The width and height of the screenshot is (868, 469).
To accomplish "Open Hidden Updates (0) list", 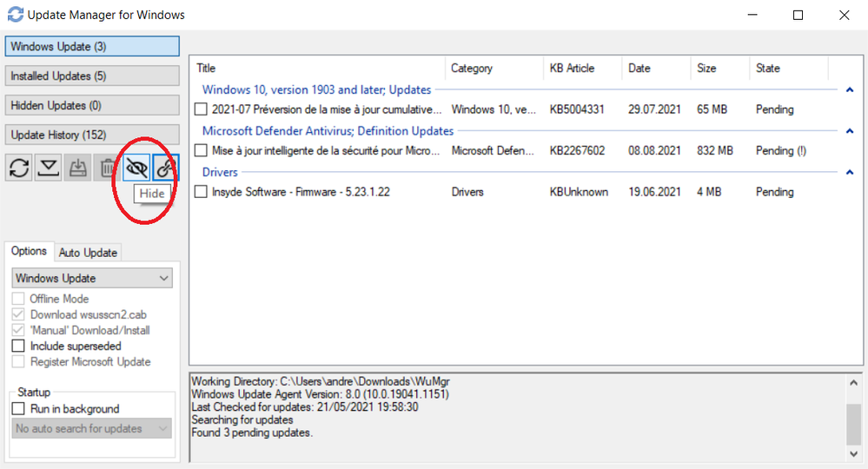I will coord(92,105).
